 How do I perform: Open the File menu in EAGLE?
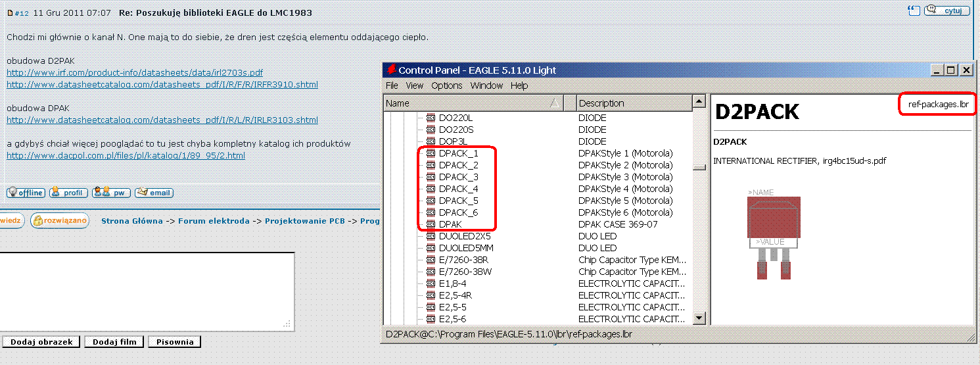pyautogui.click(x=392, y=85)
